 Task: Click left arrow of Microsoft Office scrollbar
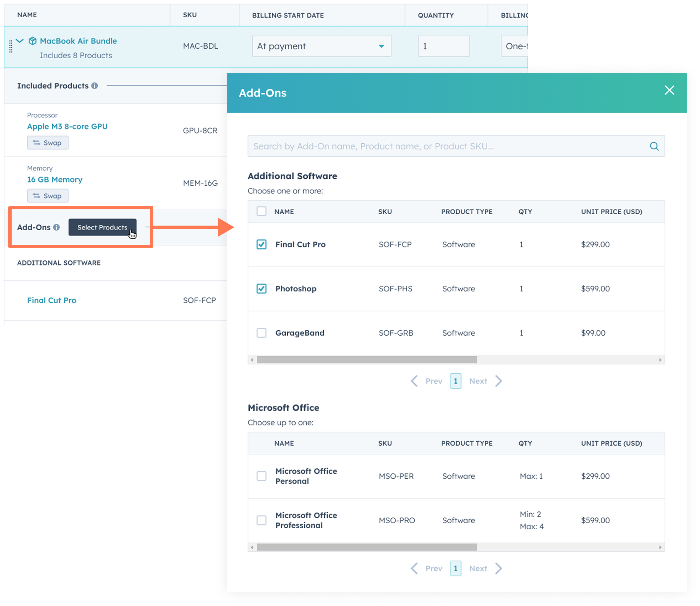coord(252,547)
